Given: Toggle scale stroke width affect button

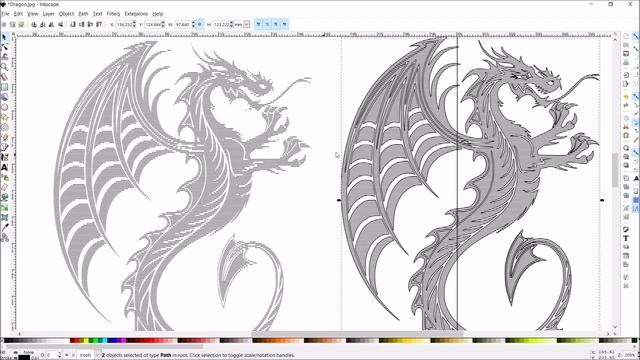Looking at the screenshot, I should pyautogui.click(x=258, y=24).
